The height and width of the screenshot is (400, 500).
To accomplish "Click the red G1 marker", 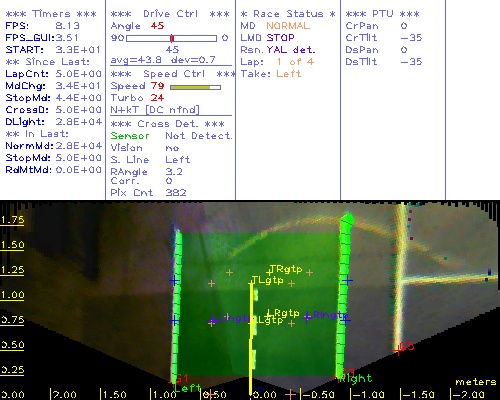I will click(181, 379).
